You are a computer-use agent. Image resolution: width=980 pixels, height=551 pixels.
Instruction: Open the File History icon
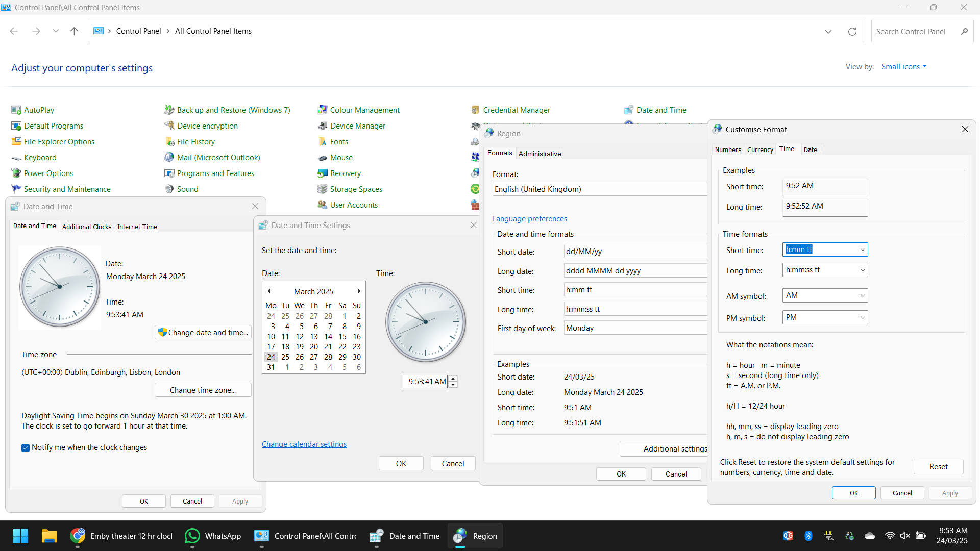point(169,142)
